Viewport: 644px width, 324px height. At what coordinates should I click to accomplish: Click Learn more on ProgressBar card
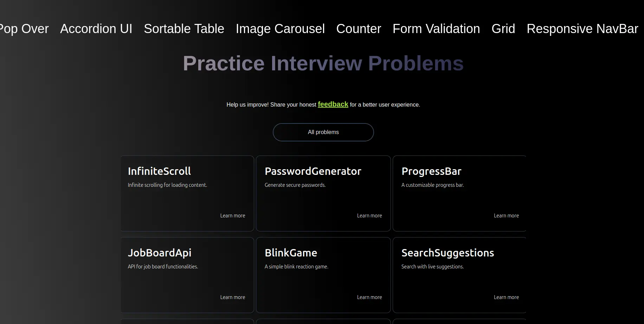506,216
